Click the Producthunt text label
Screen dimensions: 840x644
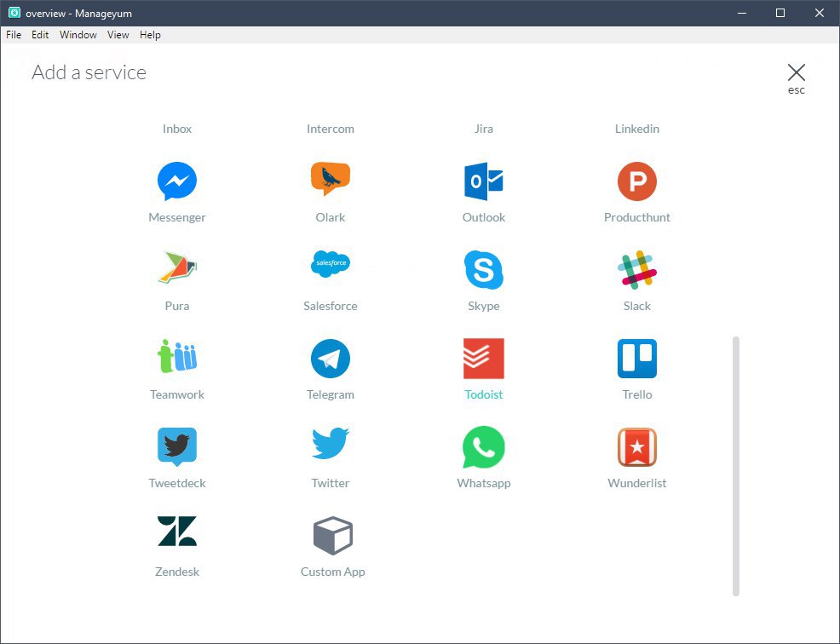coord(637,217)
